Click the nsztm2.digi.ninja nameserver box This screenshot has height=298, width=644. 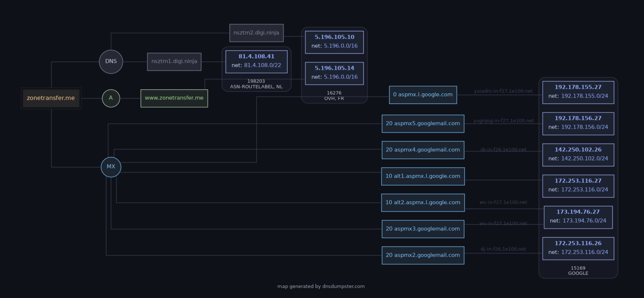(x=256, y=33)
